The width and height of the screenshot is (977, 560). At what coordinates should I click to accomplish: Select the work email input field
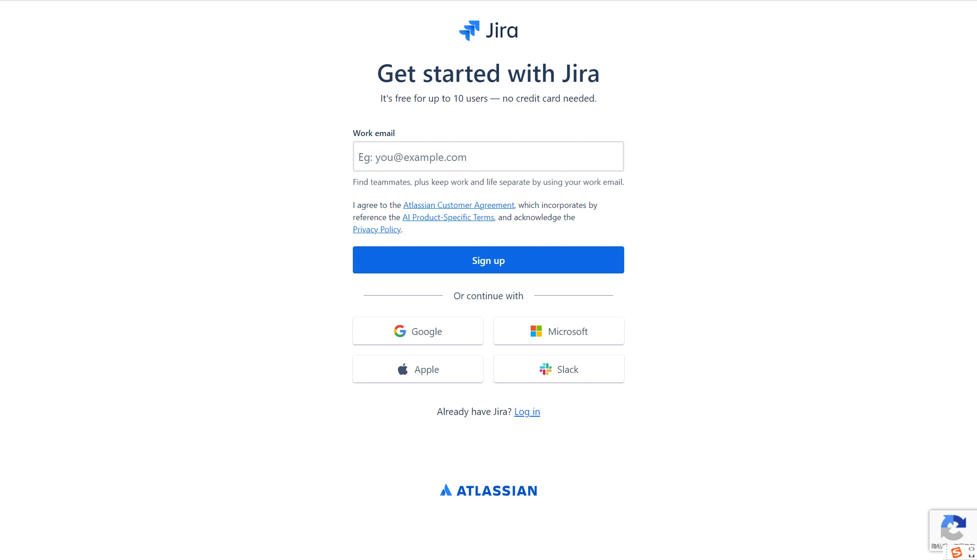488,156
